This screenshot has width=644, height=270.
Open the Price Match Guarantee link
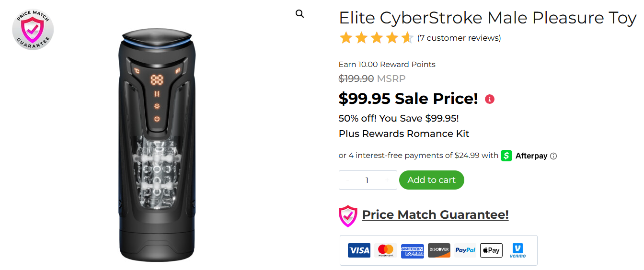coord(435,215)
